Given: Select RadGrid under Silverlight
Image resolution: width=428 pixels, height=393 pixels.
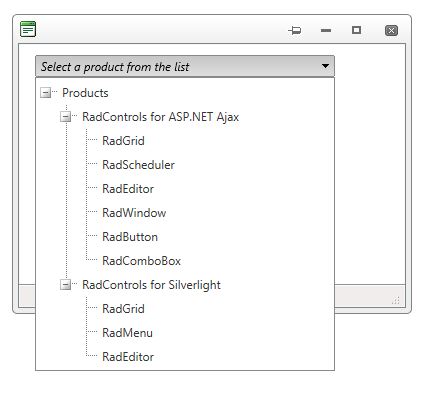Looking at the screenshot, I should tap(123, 309).
